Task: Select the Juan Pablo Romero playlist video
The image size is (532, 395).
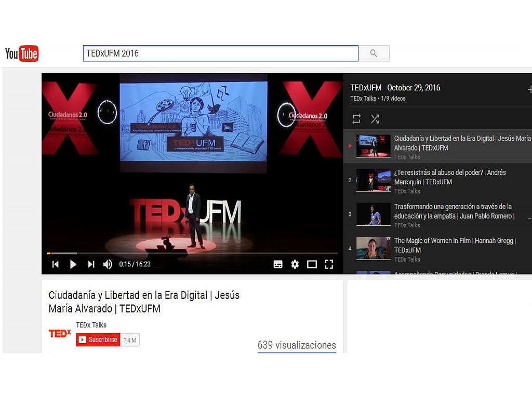Action: [453, 211]
